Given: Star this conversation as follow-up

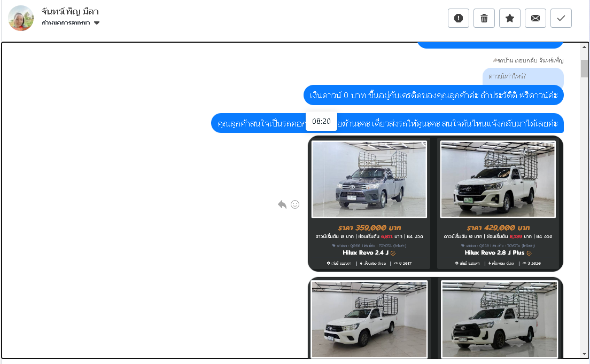Looking at the screenshot, I should pos(509,18).
